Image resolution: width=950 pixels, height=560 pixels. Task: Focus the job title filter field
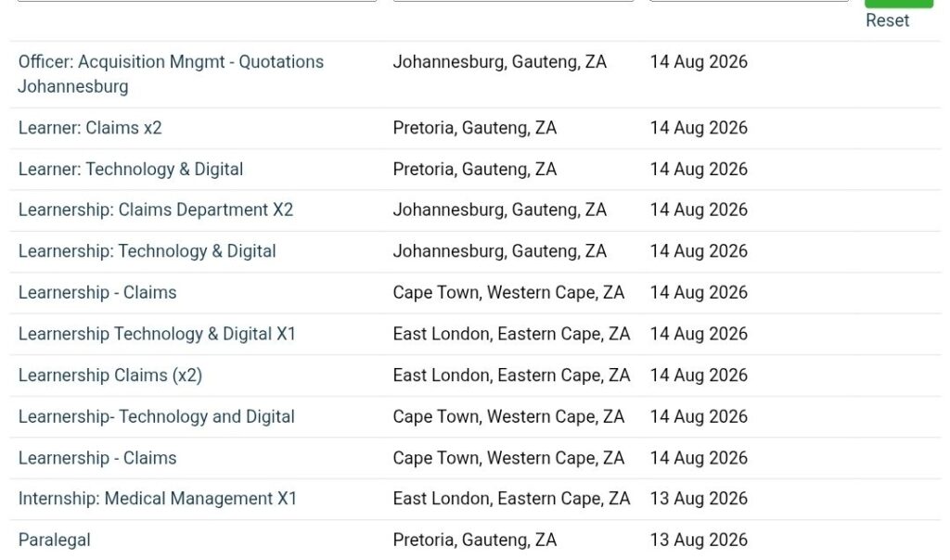(197, 1)
